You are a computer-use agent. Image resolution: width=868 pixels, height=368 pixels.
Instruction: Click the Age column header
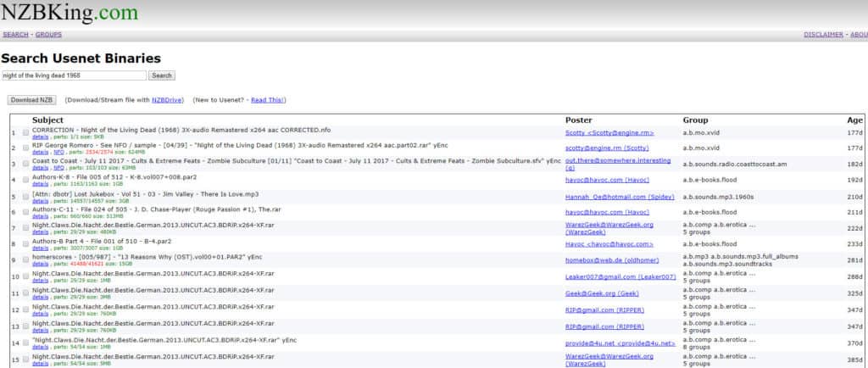[854, 120]
